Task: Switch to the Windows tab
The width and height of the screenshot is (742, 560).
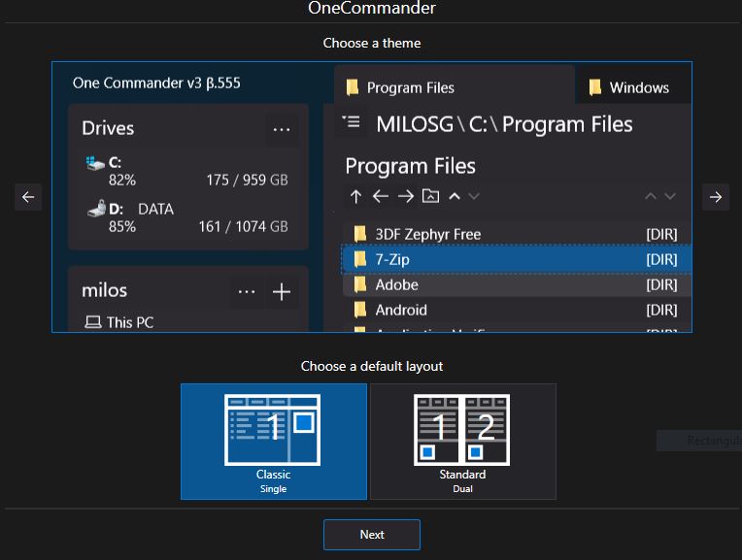Action: coord(634,87)
